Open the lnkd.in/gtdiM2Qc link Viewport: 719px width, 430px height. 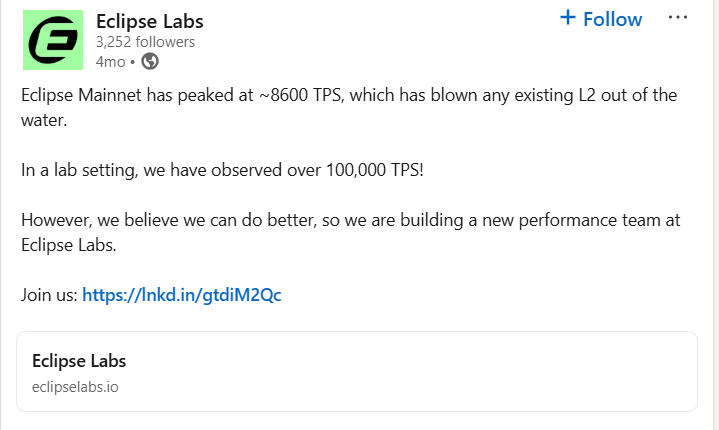[182, 295]
